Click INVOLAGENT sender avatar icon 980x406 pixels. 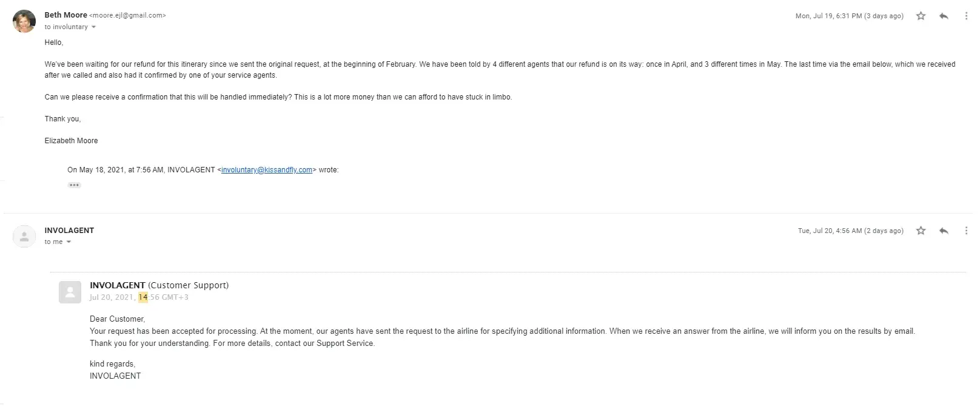tap(24, 236)
